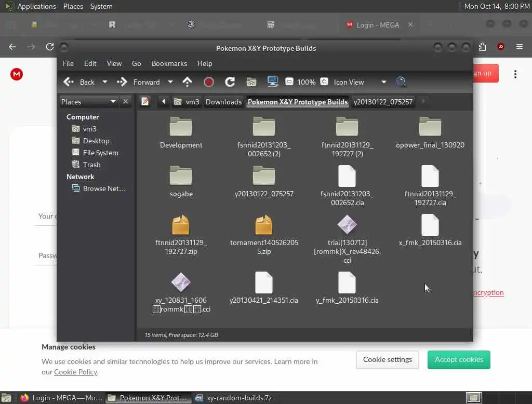This screenshot has height=404, width=532.
Task: Open the Firefox extensions puzzle icon
Action: pos(482,46)
